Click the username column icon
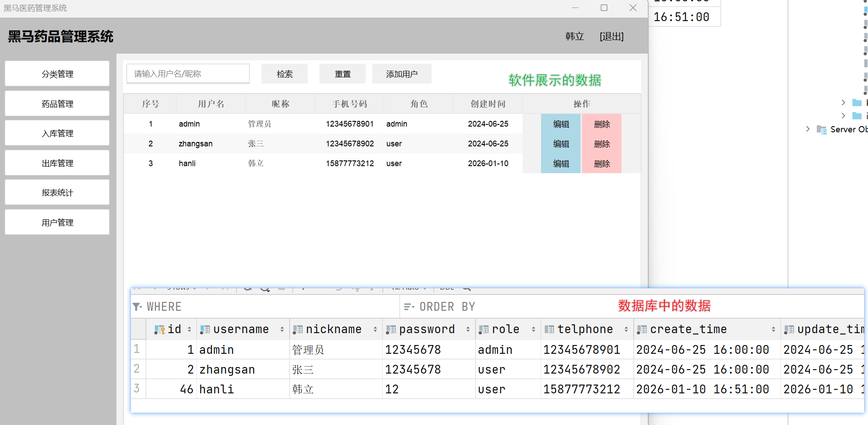This screenshot has width=868, height=425. [205, 330]
